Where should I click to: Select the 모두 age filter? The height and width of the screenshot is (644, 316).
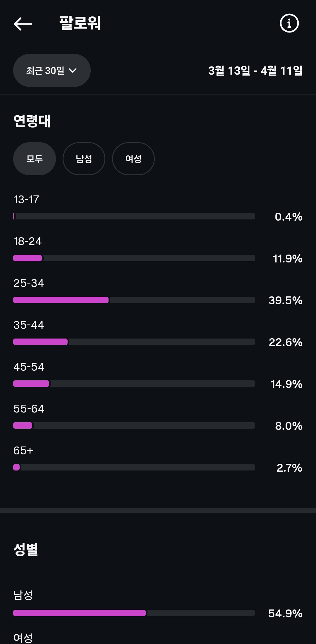coord(35,159)
